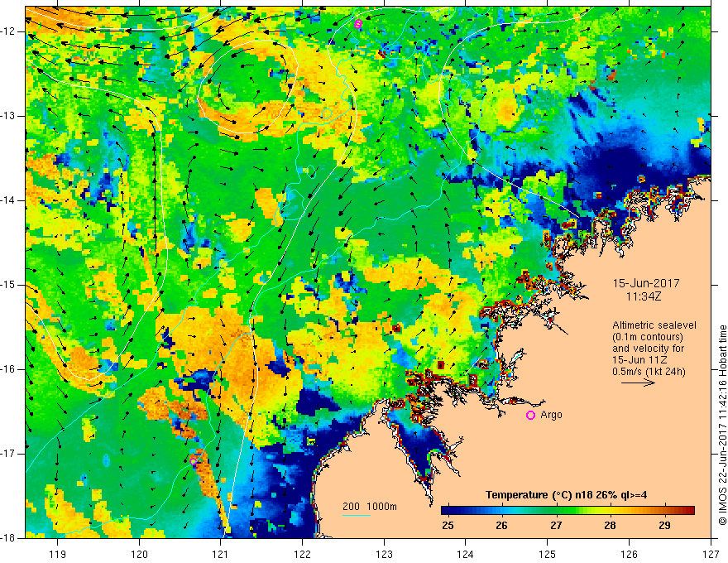Click the colorbar tick label '25'

(x=448, y=526)
